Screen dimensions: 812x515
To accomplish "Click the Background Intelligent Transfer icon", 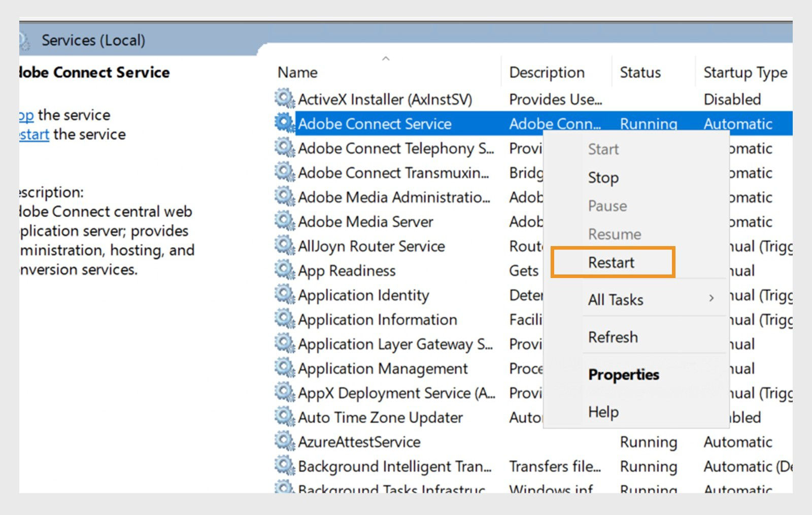I will pyautogui.click(x=284, y=466).
